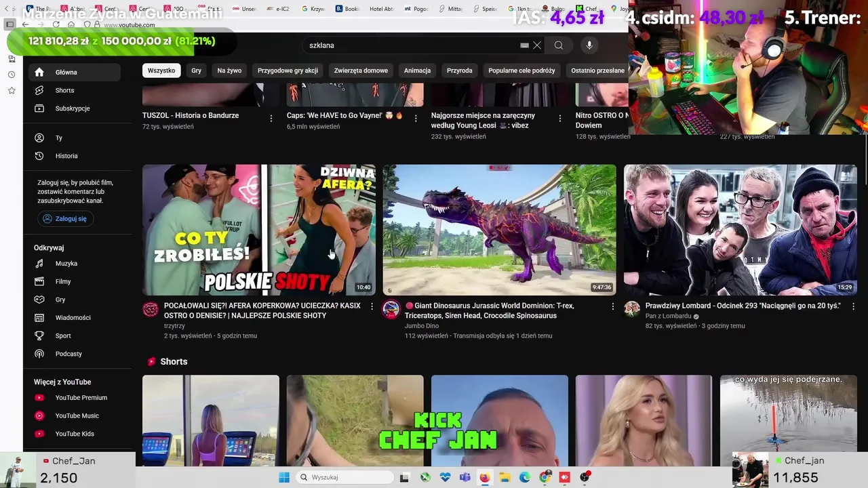This screenshot has height=488, width=868.
Task: Open the Jumbo Dino channel avatar
Action: [x=391, y=310]
